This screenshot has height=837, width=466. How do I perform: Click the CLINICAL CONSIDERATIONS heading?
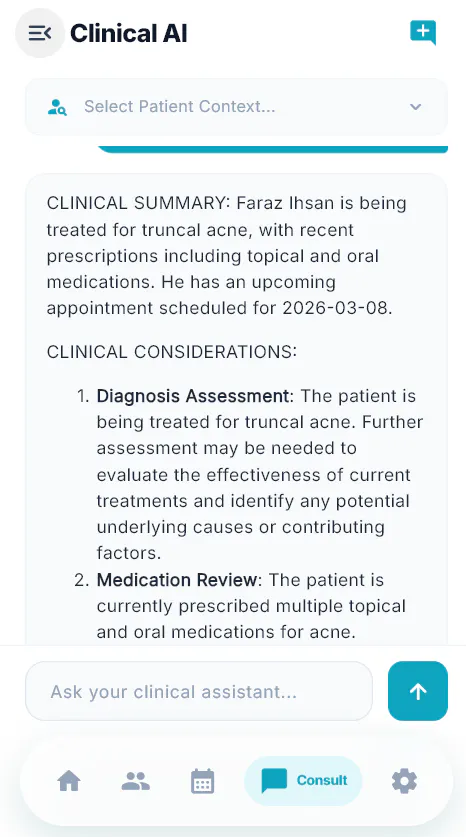(x=171, y=352)
